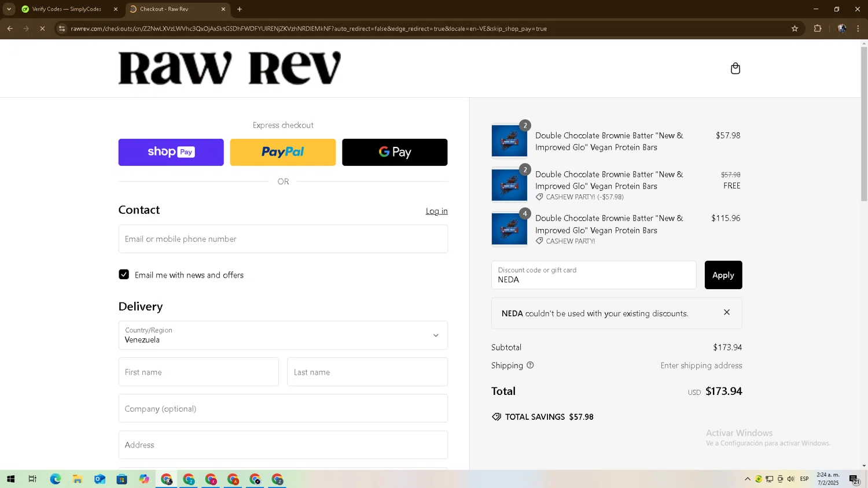Show hidden system tray icons

pos(748,479)
